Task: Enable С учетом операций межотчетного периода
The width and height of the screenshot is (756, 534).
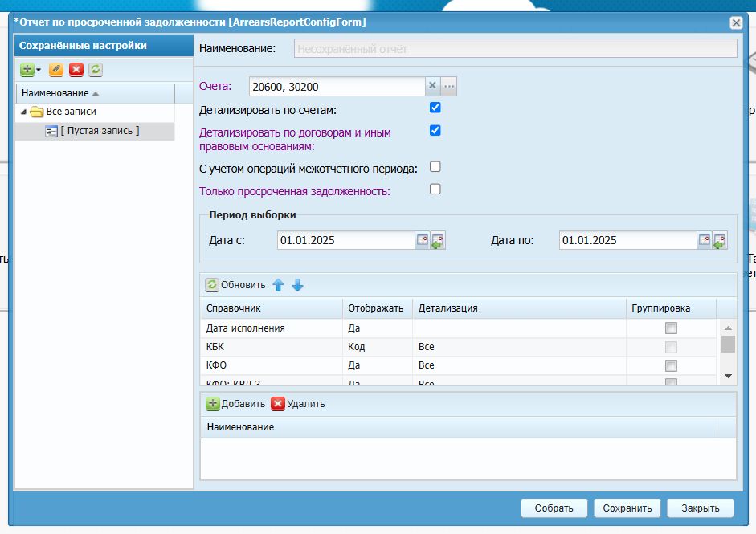Action: (435, 167)
